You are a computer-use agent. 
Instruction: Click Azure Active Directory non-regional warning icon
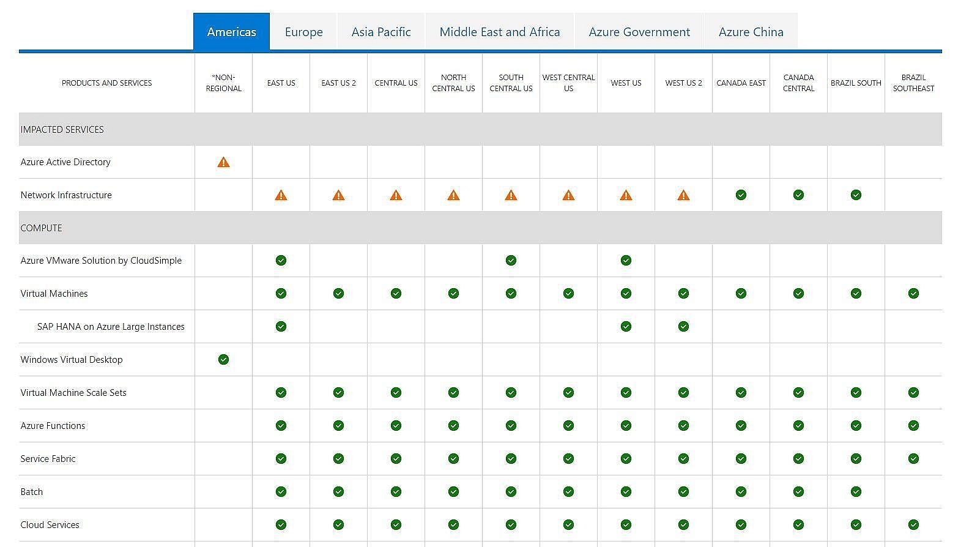(223, 162)
